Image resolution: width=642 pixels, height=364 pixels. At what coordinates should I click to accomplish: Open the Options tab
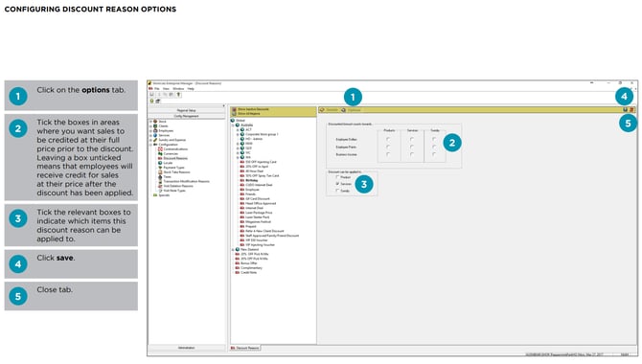tap(352, 110)
